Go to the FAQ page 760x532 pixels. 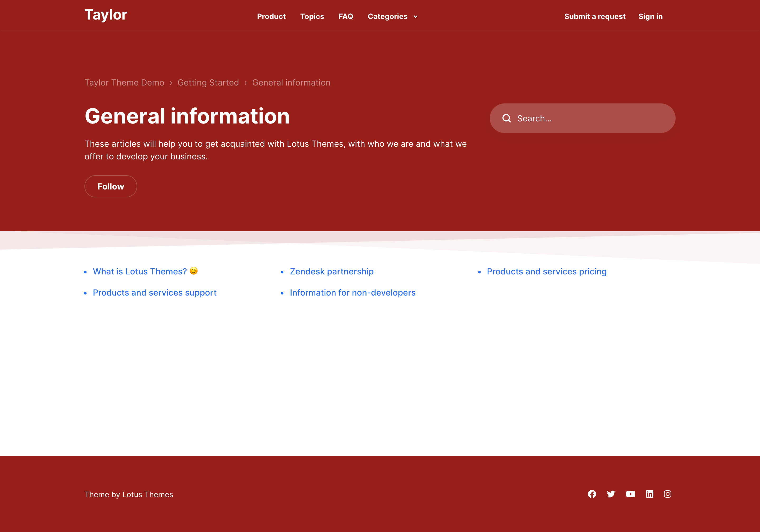[346, 17]
